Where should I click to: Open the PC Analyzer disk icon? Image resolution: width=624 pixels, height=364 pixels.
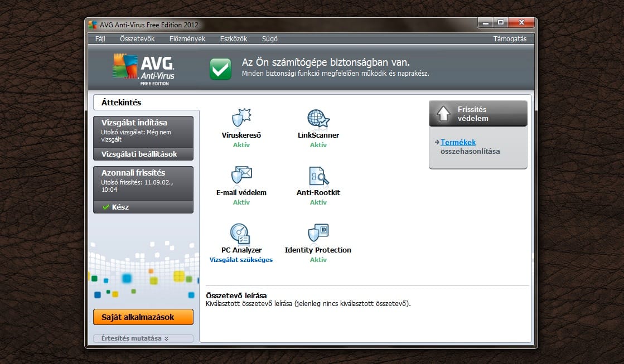[240, 233]
